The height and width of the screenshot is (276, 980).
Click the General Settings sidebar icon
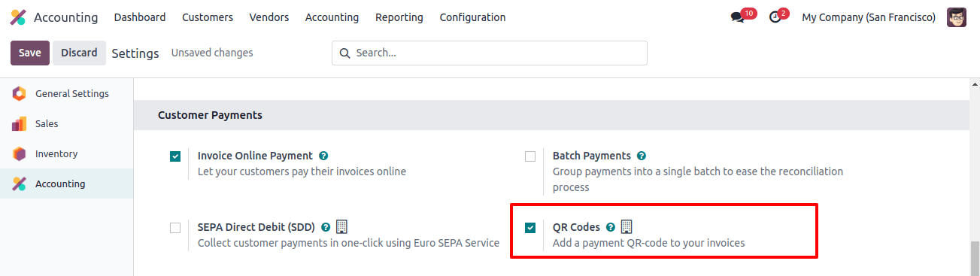[x=19, y=94]
